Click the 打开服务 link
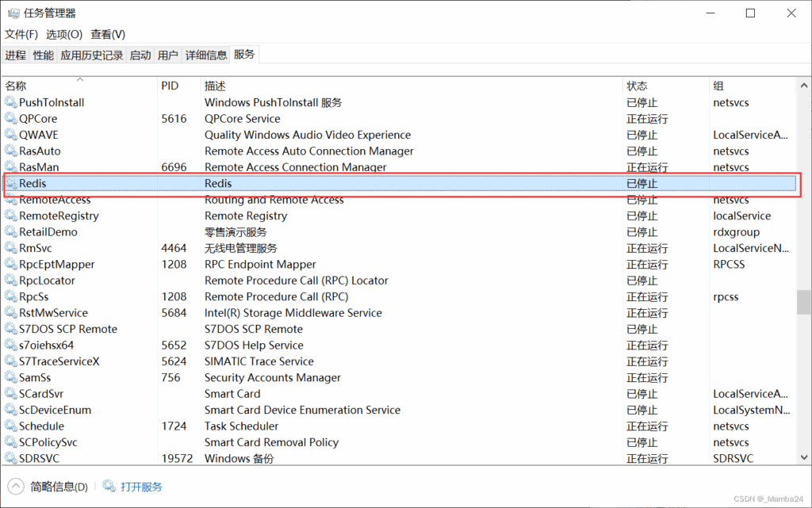 click(x=142, y=487)
